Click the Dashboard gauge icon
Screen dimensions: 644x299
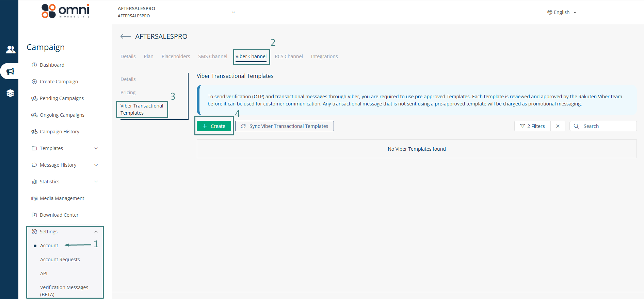[x=34, y=65]
